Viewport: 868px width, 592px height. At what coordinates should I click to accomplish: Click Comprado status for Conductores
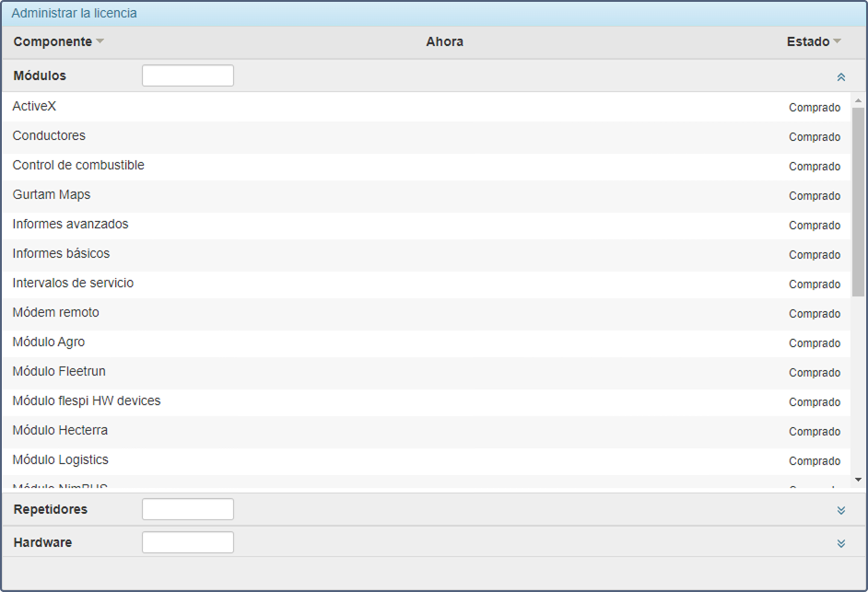pos(815,137)
